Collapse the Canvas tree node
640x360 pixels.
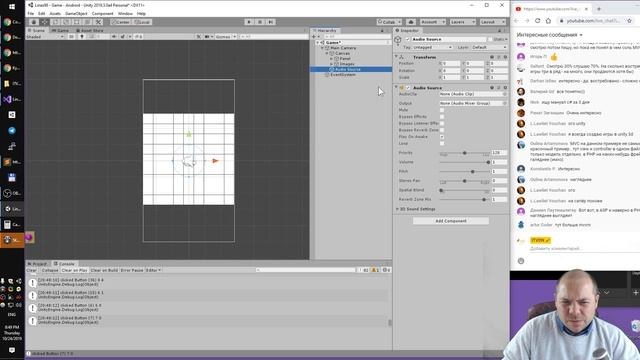tap(327, 53)
